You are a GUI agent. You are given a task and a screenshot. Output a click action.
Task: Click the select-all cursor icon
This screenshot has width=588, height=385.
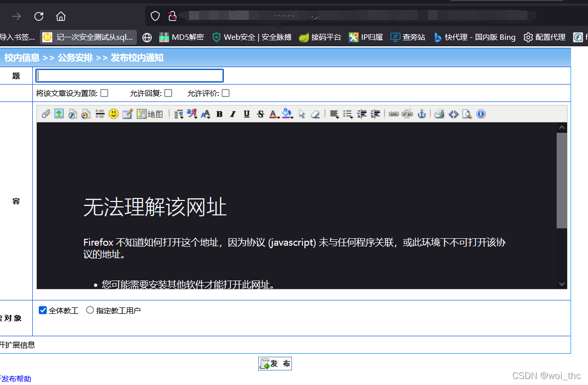[x=302, y=114]
